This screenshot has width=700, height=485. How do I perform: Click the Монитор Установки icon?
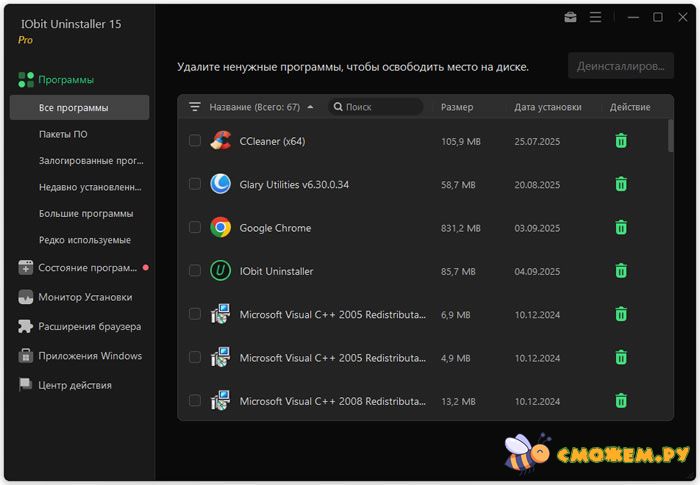25,297
